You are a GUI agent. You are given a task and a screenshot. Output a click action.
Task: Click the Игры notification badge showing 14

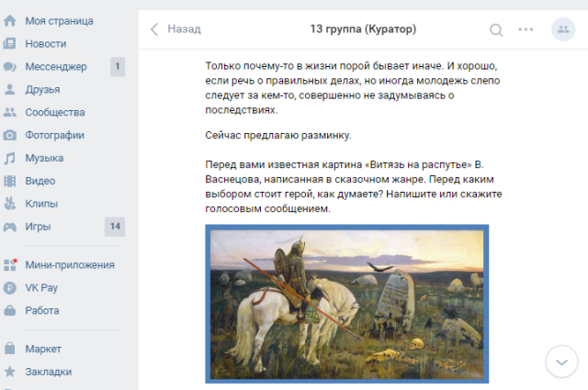115,227
